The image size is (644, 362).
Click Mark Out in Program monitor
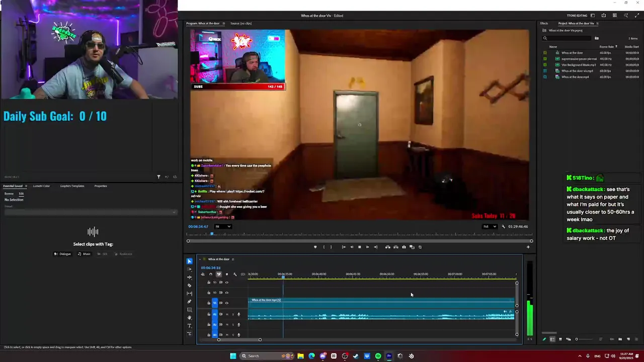[331, 247]
